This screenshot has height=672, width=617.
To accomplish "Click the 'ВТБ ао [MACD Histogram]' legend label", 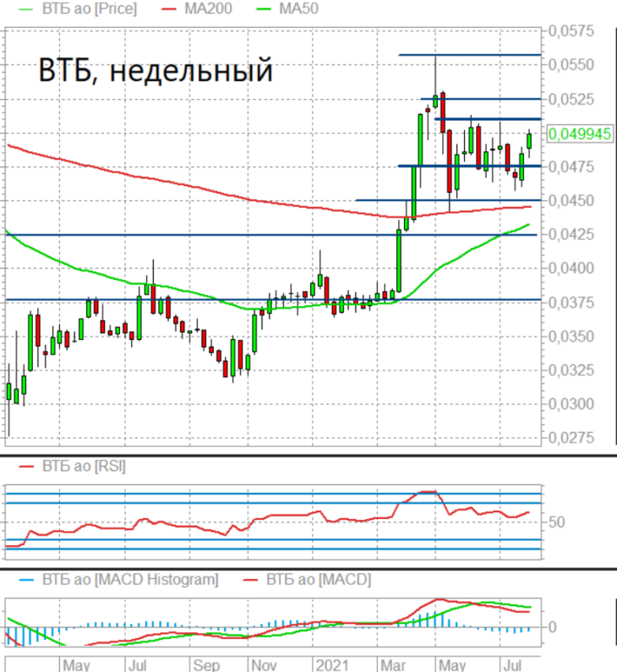I will pos(130,580).
